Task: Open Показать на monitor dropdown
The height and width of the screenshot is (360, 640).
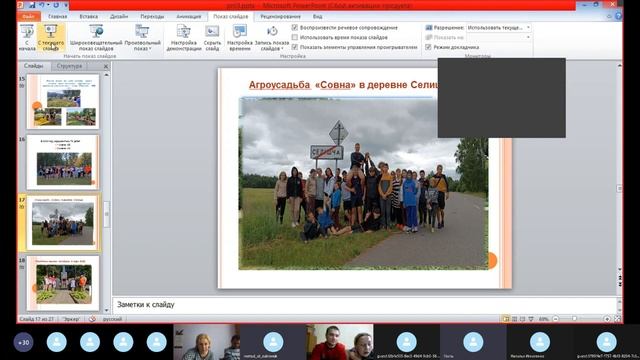Action: [x=499, y=37]
